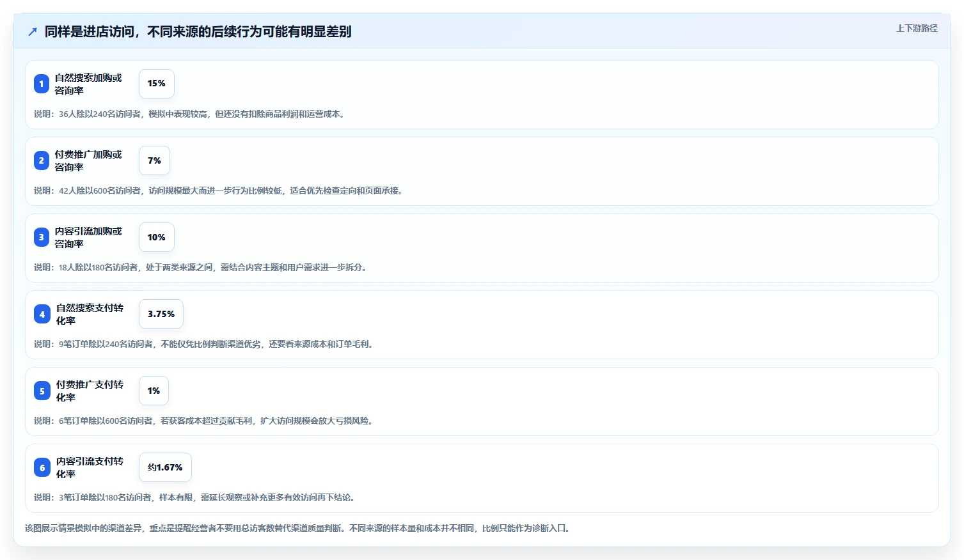The width and height of the screenshot is (964, 560).
Task: Click the 1% value chip
Action: (x=154, y=391)
